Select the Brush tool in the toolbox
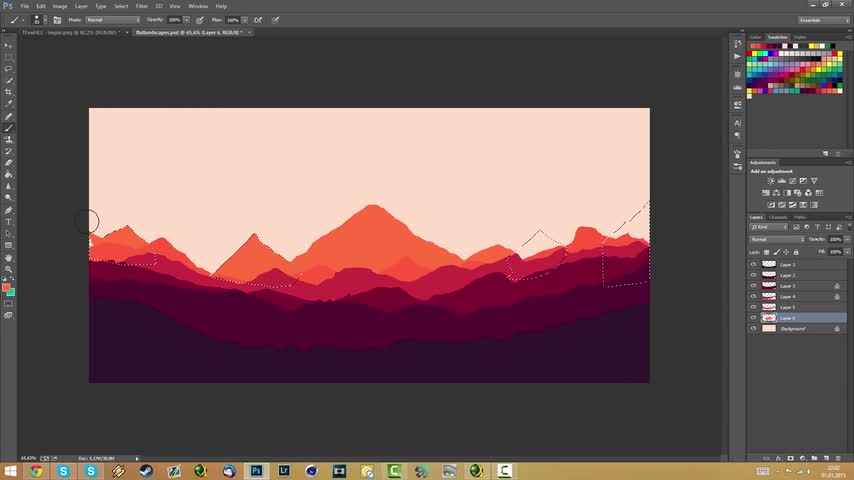 pyautogui.click(x=8, y=128)
